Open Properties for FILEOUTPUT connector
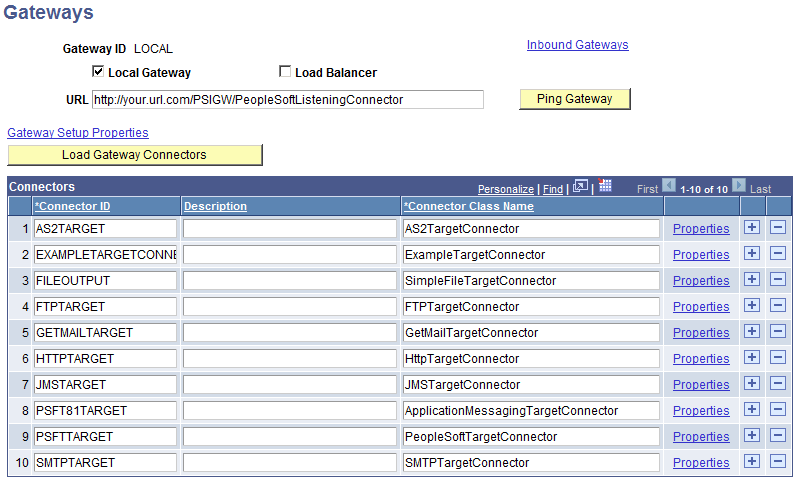 (x=701, y=281)
